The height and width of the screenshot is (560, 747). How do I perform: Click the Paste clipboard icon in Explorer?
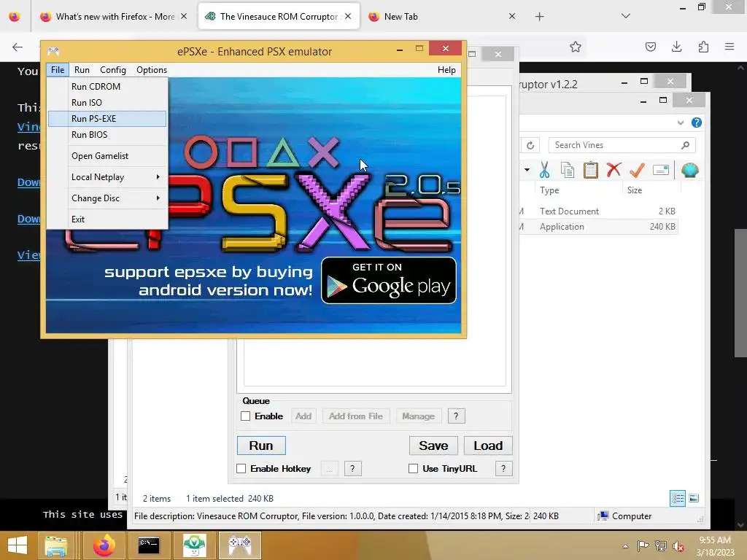pyautogui.click(x=591, y=170)
